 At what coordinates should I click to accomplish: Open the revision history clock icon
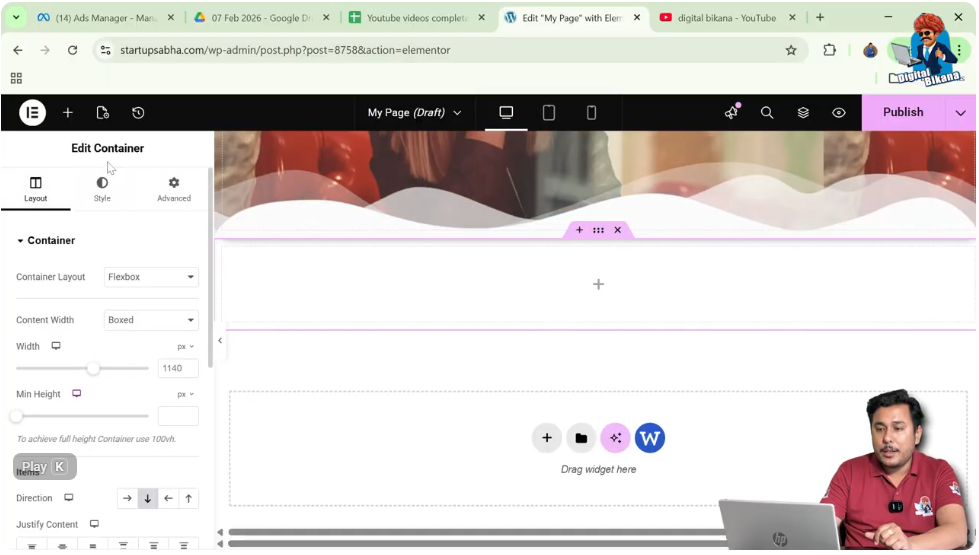[138, 113]
